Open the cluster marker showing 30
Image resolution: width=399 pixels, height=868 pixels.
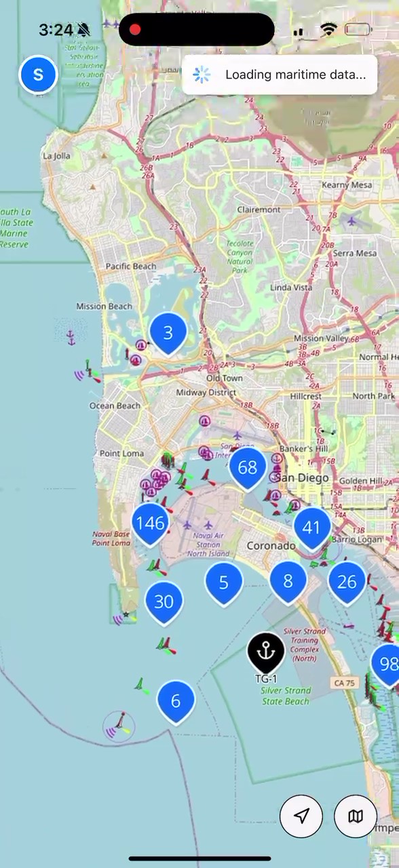click(x=164, y=602)
